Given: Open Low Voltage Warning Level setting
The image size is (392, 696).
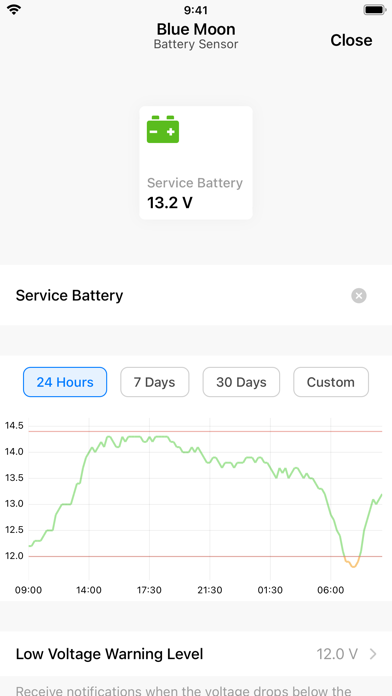Looking at the screenshot, I should tap(196, 654).
